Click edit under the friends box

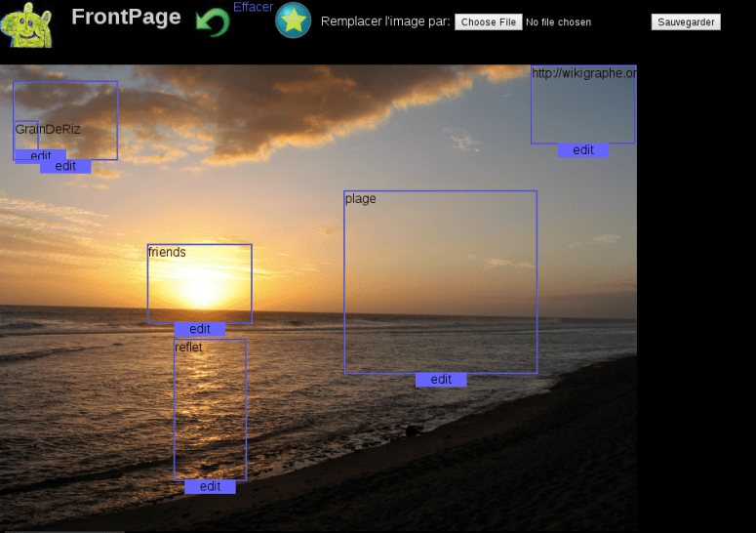(200, 329)
